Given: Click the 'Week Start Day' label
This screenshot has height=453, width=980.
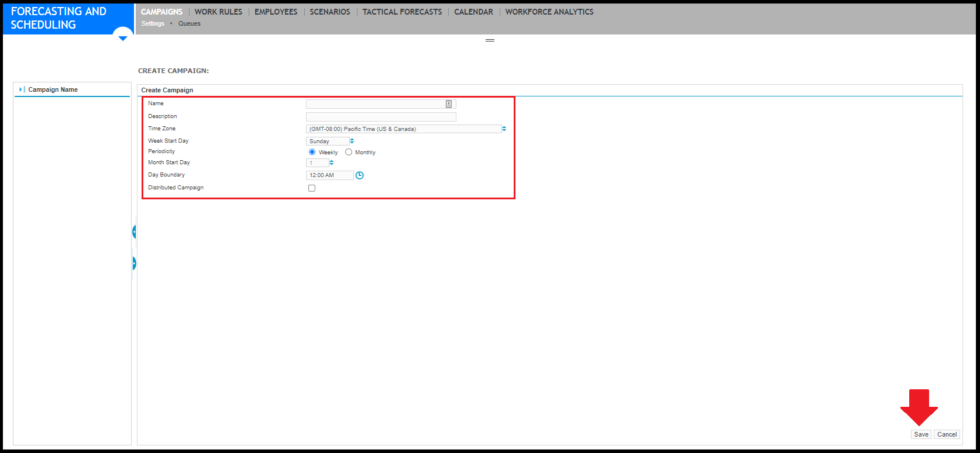Looking at the screenshot, I should tap(169, 141).
